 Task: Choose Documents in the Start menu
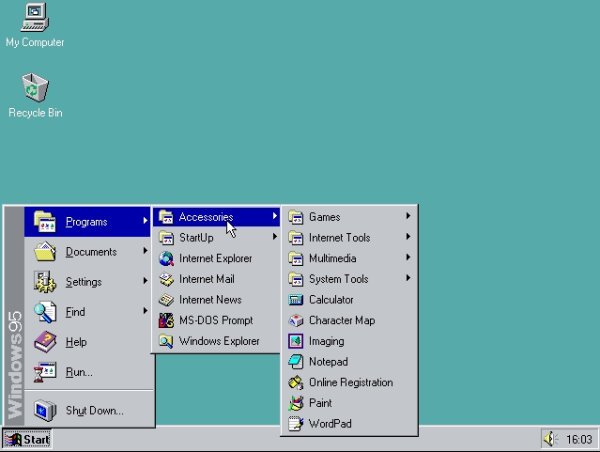coord(88,251)
